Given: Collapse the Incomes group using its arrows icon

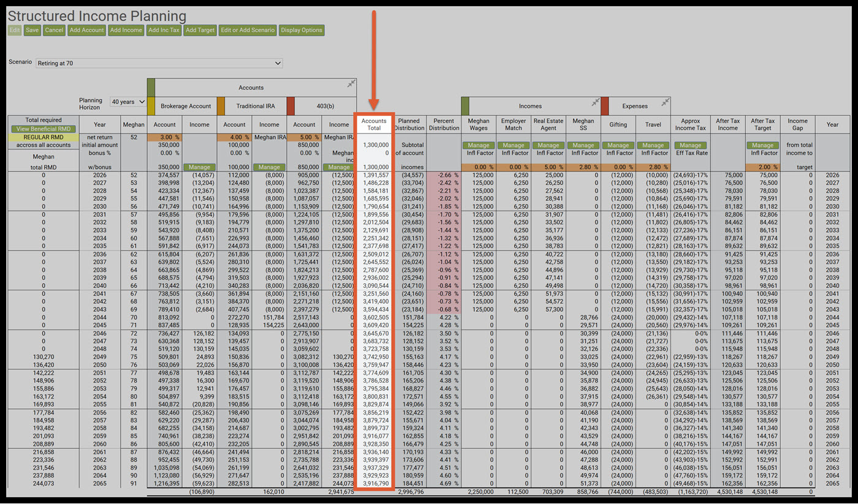Looking at the screenshot, I should pos(595,102).
